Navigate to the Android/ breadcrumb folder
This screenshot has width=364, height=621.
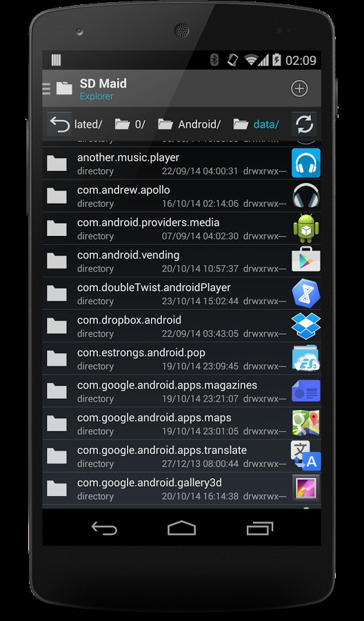coord(190,124)
